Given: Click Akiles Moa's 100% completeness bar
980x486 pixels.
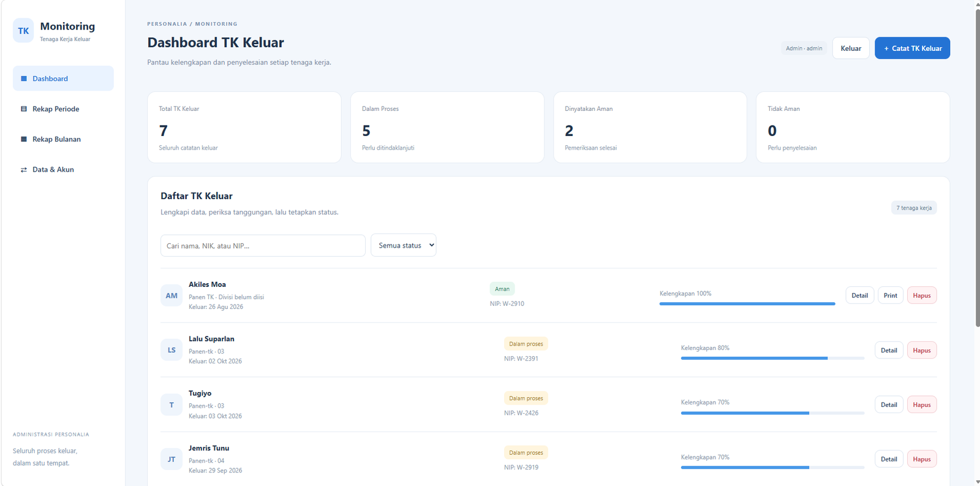Looking at the screenshot, I should pos(747,303).
